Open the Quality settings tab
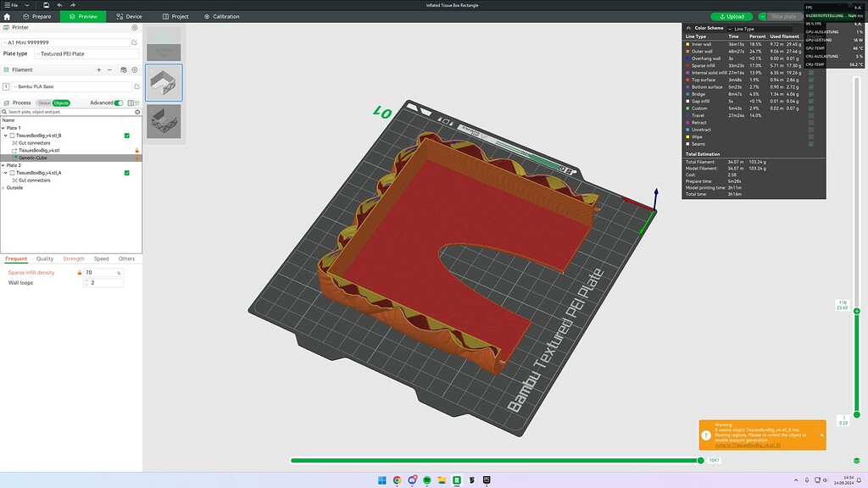This screenshot has width=868, height=488. tap(45, 259)
